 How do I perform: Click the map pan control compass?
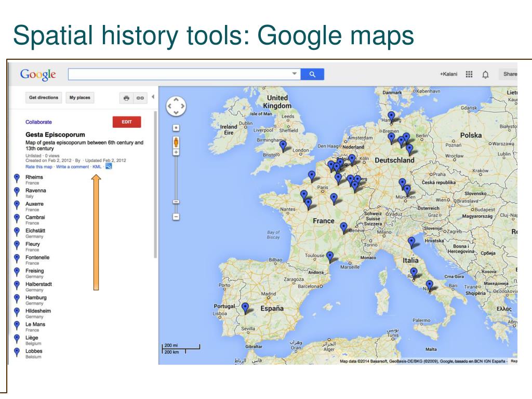pos(176,106)
